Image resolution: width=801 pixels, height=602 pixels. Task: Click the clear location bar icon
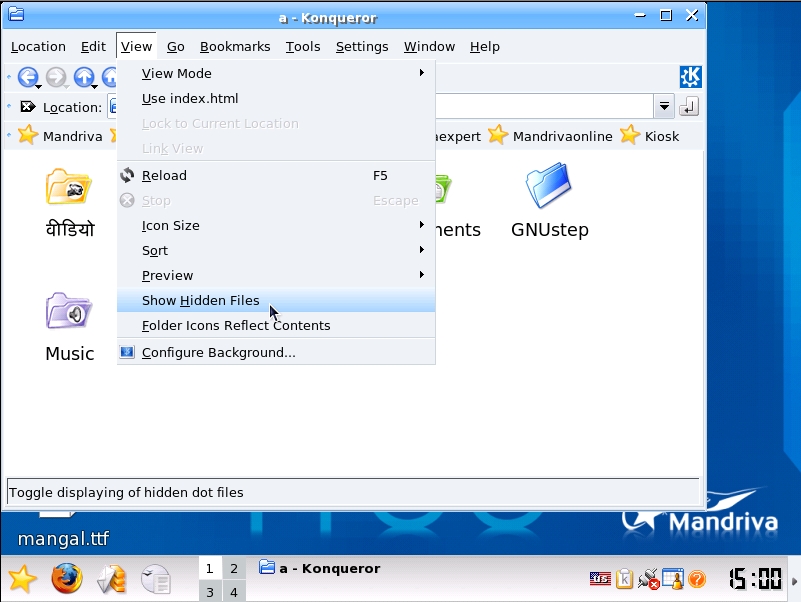[28, 107]
